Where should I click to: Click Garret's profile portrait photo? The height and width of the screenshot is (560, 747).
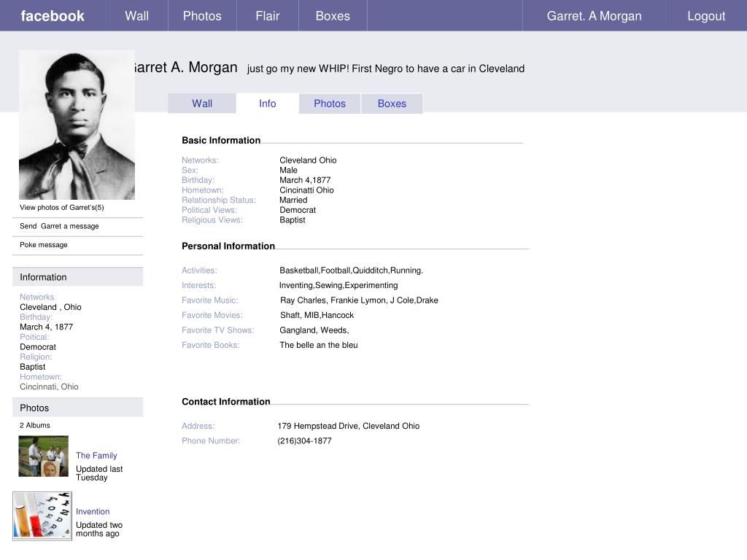(77, 125)
